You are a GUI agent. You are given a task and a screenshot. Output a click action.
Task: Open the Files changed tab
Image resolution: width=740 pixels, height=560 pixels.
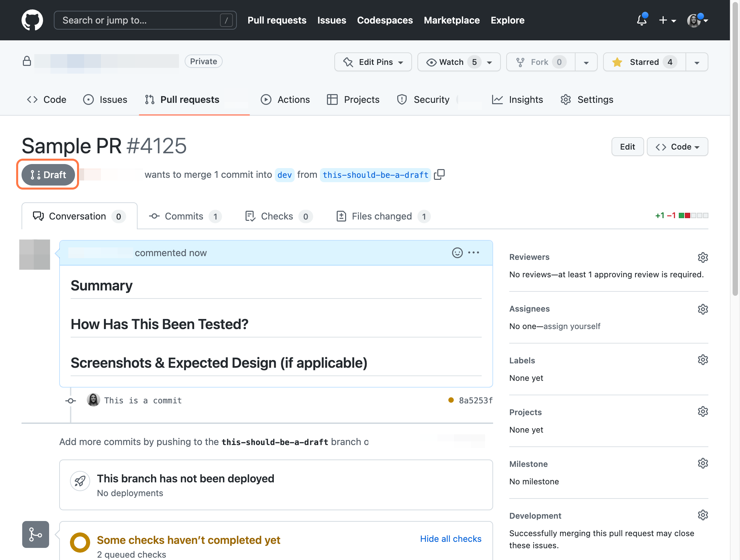(x=383, y=216)
